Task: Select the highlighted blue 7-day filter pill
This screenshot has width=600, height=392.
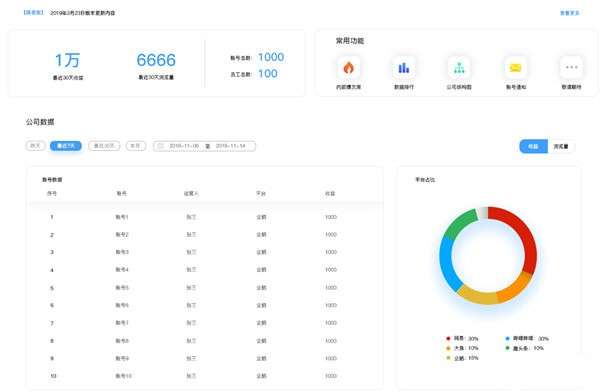Action: pos(66,146)
